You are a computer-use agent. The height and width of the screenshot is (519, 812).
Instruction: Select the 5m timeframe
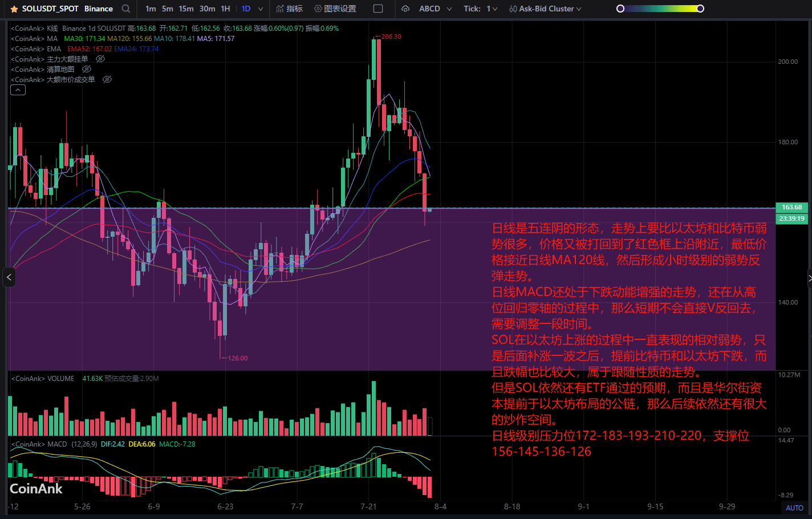coord(168,9)
